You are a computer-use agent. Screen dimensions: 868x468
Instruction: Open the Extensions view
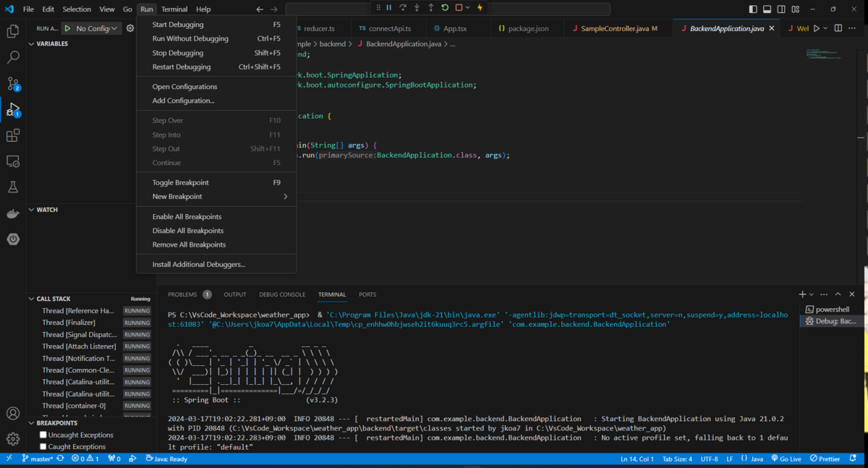pos(12,135)
